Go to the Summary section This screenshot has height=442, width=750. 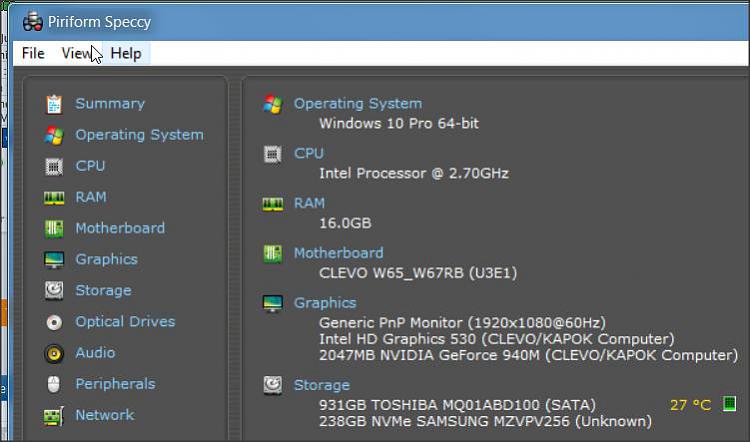(x=110, y=103)
